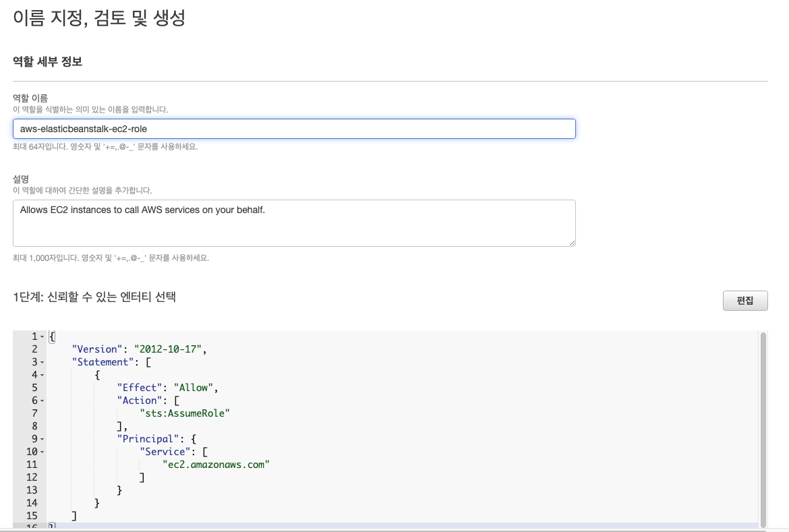Click the description textarea
The height and width of the screenshot is (532, 789).
[294, 223]
